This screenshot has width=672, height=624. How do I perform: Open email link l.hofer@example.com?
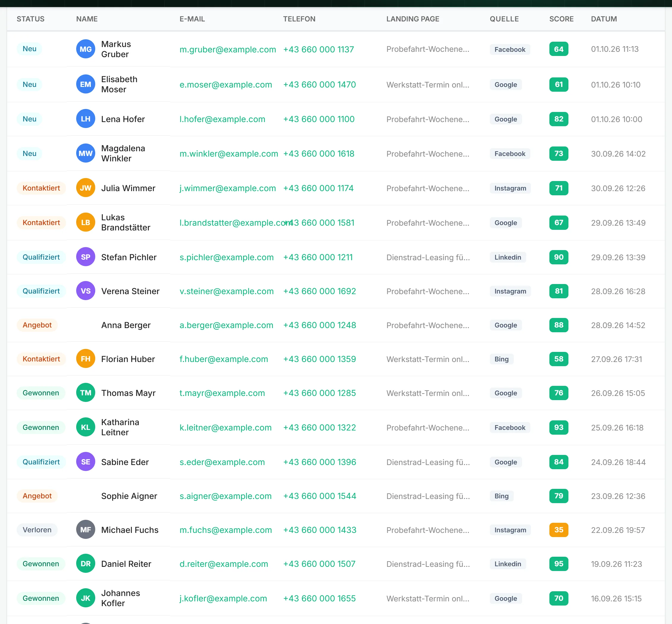click(222, 119)
